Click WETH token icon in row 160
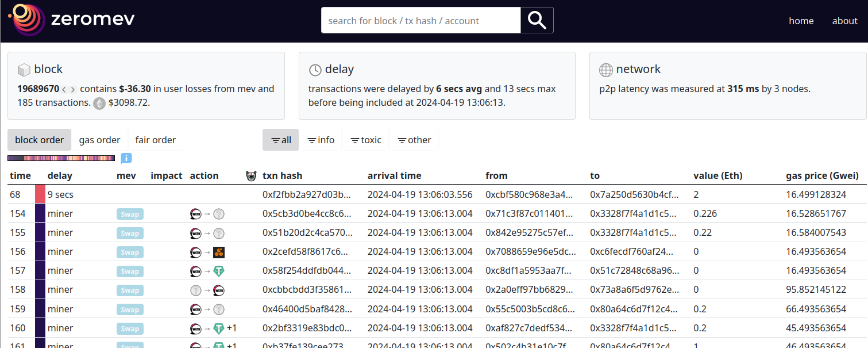Image resolution: width=868 pixels, height=348 pixels. tap(196, 328)
